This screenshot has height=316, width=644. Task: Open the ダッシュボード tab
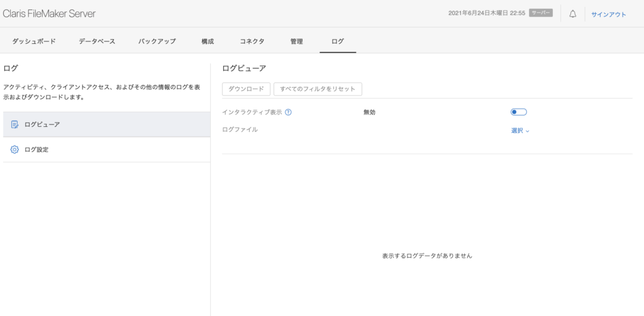point(34,41)
